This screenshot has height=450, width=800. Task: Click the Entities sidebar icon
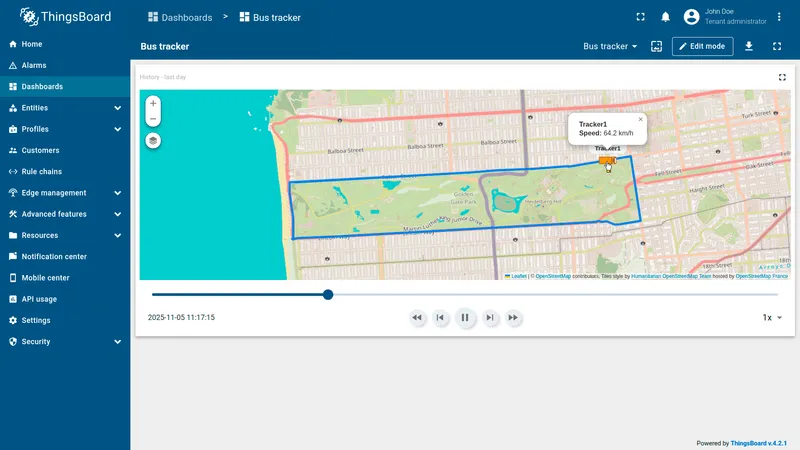[x=13, y=108]
